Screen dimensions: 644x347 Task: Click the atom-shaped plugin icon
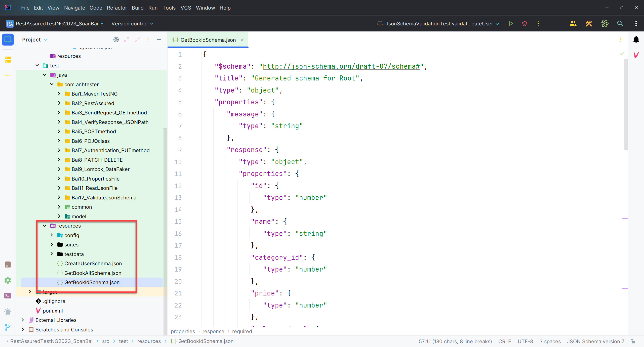click(605, 23)
